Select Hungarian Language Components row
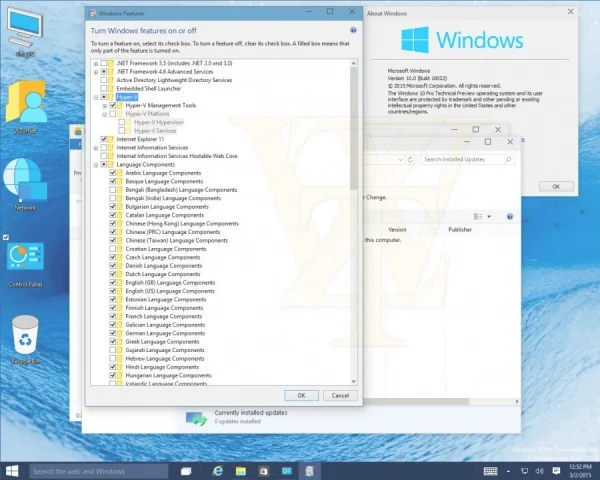This screenshot has height=480, width=600. click(168, 375)
